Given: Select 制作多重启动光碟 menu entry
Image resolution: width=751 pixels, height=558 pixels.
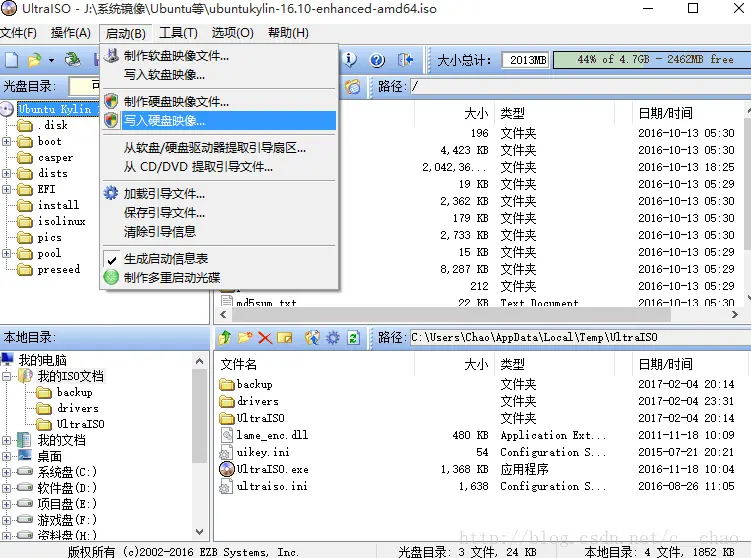Looking at the screenshot, I should [x=219, y=277].
